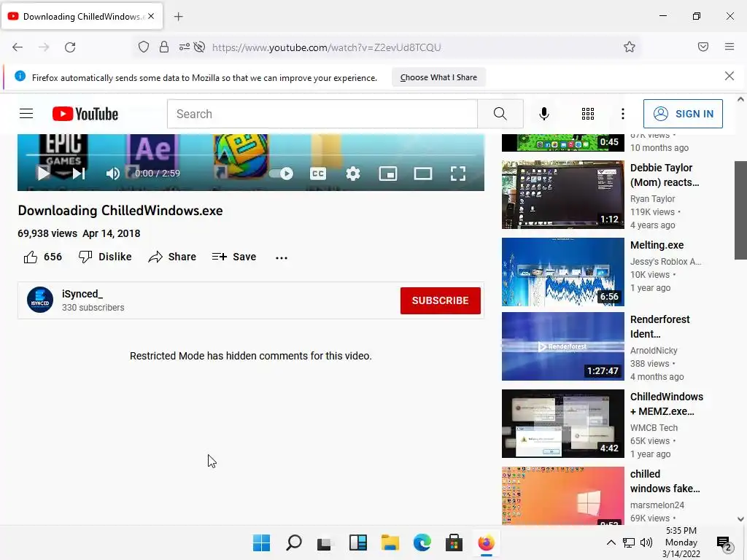This screenshot has width=747, height=560.
Task: Open notification center with 2 notifications
Action: tap(724, 542)
